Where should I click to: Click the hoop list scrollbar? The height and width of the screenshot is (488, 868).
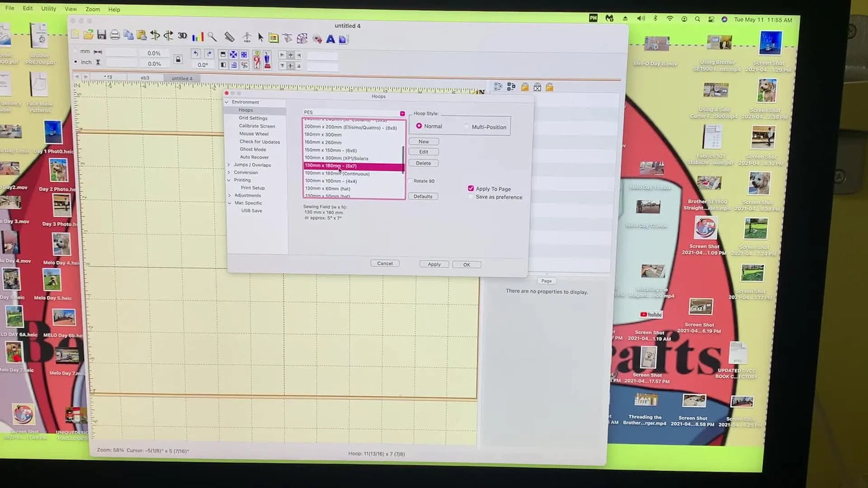point(403,159)
